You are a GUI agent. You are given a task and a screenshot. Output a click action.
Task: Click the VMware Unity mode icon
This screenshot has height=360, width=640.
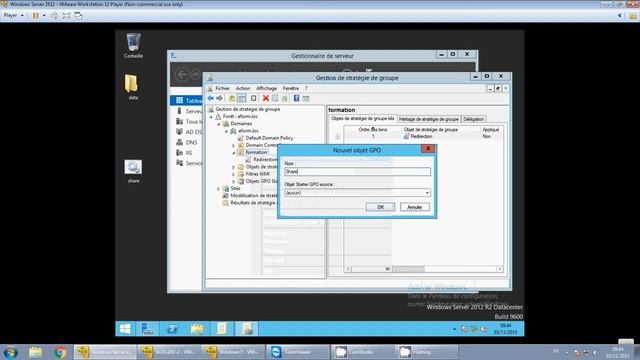(x=78, y=16)
